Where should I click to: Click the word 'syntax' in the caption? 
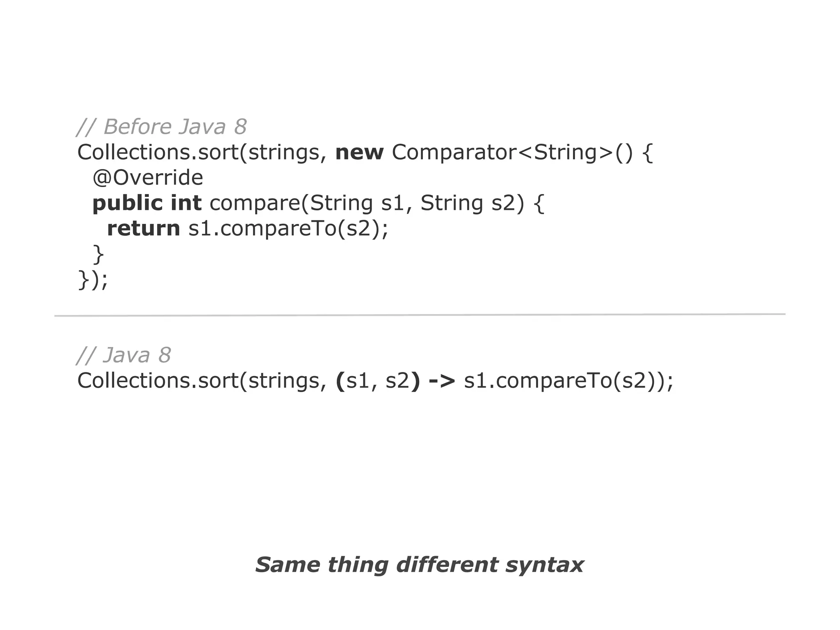coord(545,566)
